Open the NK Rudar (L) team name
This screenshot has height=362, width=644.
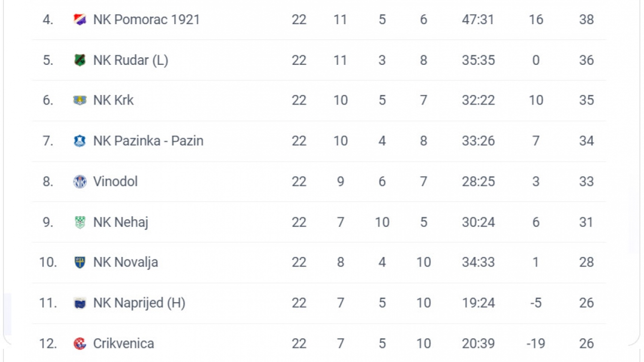pyautogui.click(x=131, y=60)
